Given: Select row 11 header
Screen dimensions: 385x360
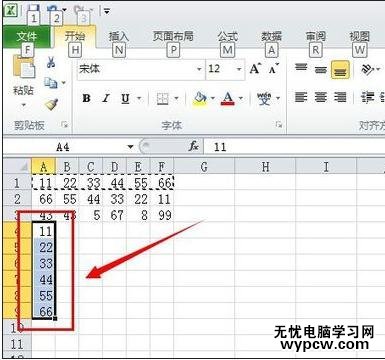Looking at the screenshot, I should point(17,344).
